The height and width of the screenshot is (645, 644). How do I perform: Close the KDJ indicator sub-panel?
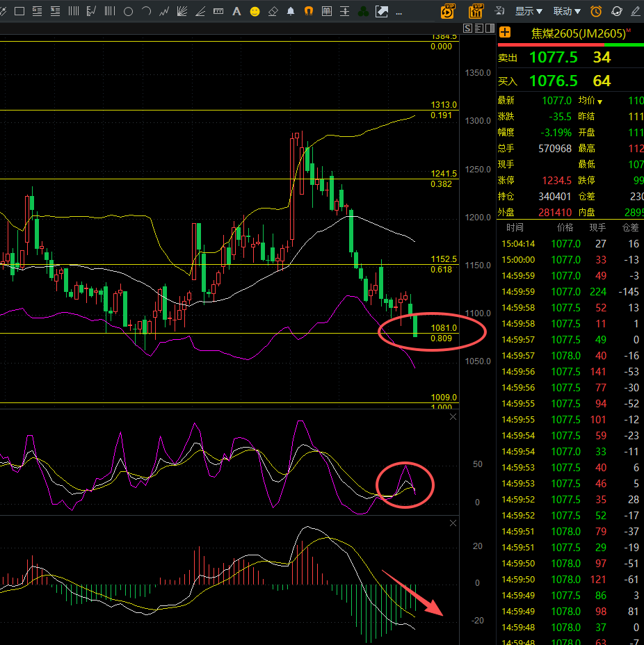coord(453,417)
